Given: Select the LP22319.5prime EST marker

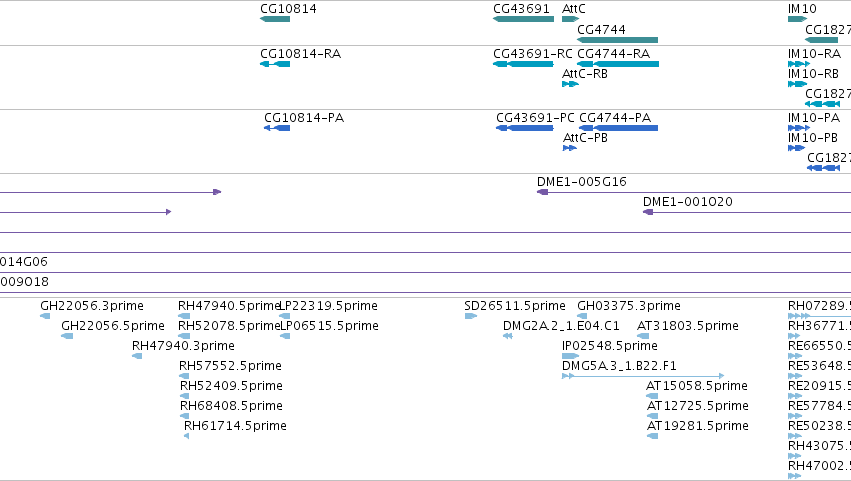Looking at the screenshot, I should tap(284, 316).
